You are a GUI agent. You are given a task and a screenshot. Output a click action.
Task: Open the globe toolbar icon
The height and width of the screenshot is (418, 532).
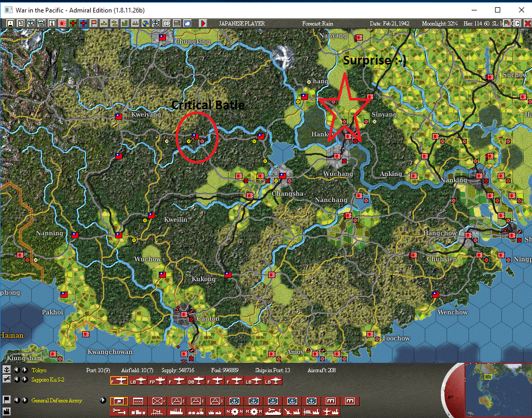(146, 23)
